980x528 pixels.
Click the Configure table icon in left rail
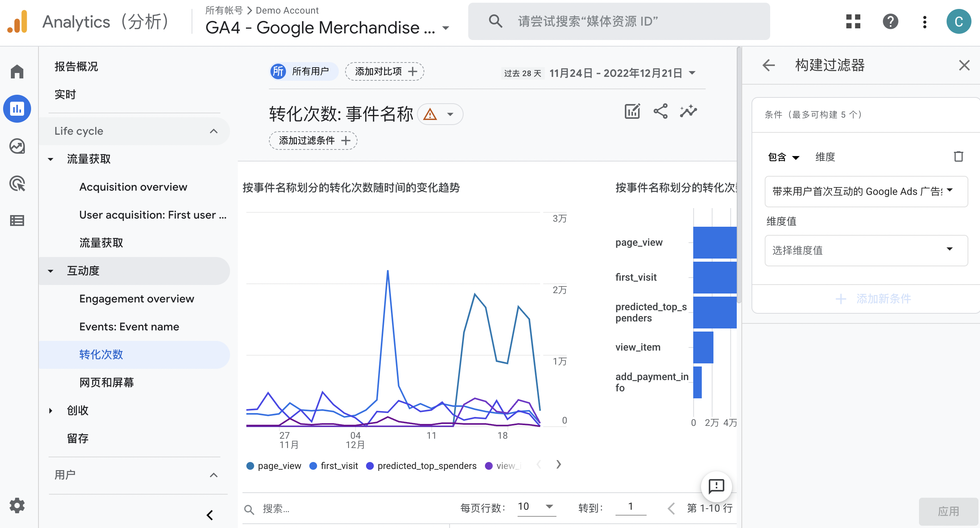17,221
